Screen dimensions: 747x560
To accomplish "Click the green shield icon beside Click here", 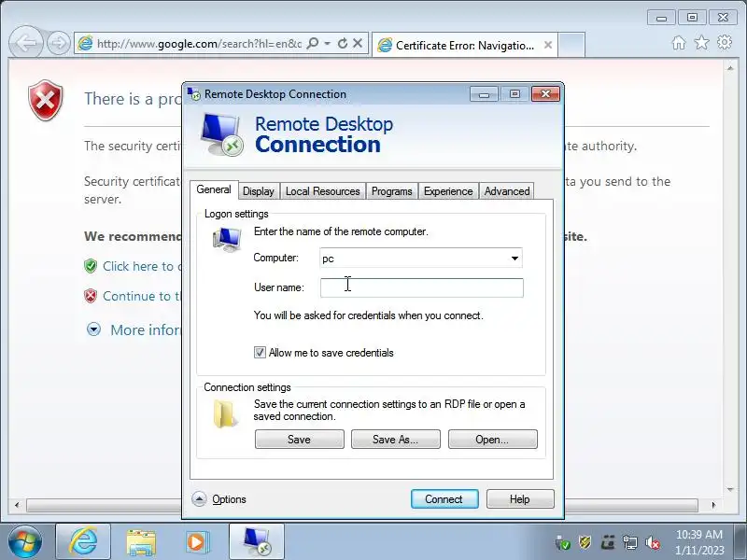I will coord(91,266).
